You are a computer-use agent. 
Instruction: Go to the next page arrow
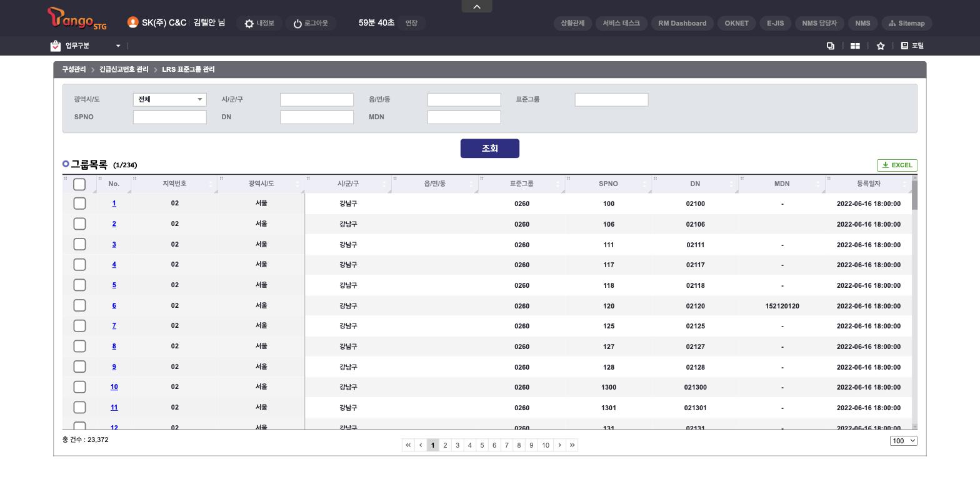pos(559,445)
